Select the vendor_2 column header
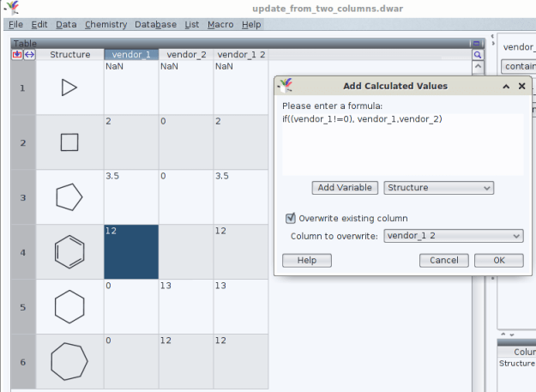The height and width of the screenshot is (392, 536). click(x=186, y=55)
